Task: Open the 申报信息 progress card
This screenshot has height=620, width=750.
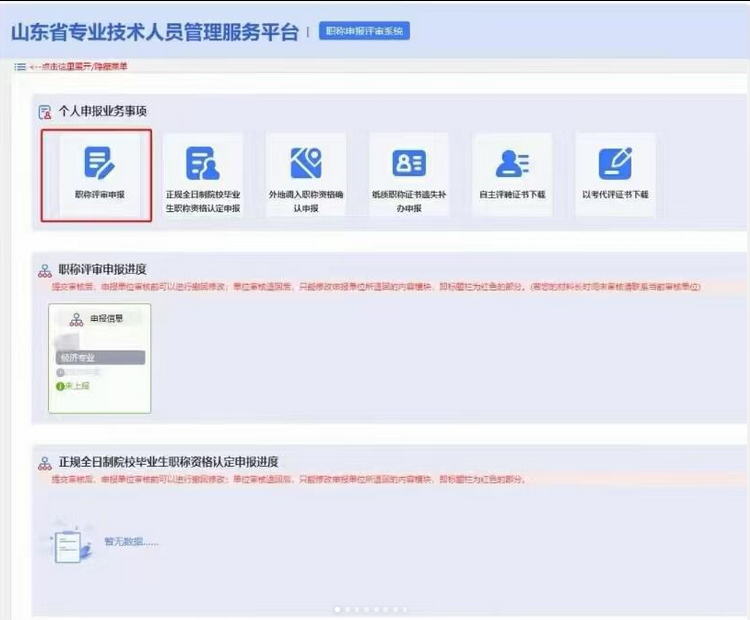Action: pos(99,358)
